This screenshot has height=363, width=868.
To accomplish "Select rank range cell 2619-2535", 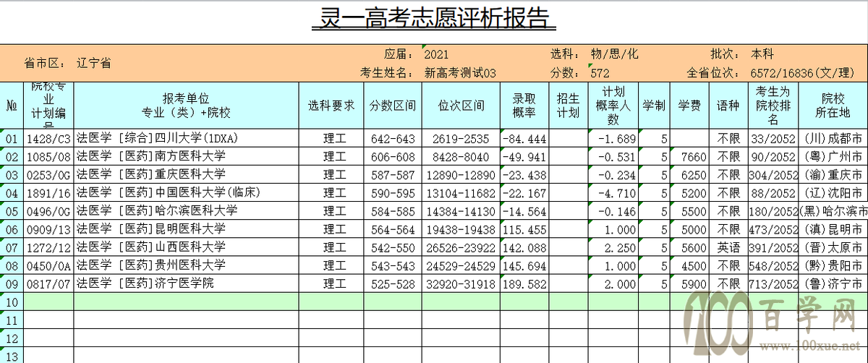I will point(461,138).
